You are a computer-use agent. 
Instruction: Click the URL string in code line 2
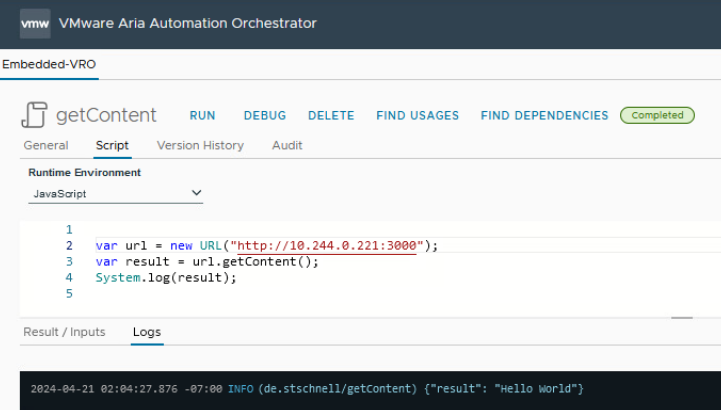pos(326,245)
